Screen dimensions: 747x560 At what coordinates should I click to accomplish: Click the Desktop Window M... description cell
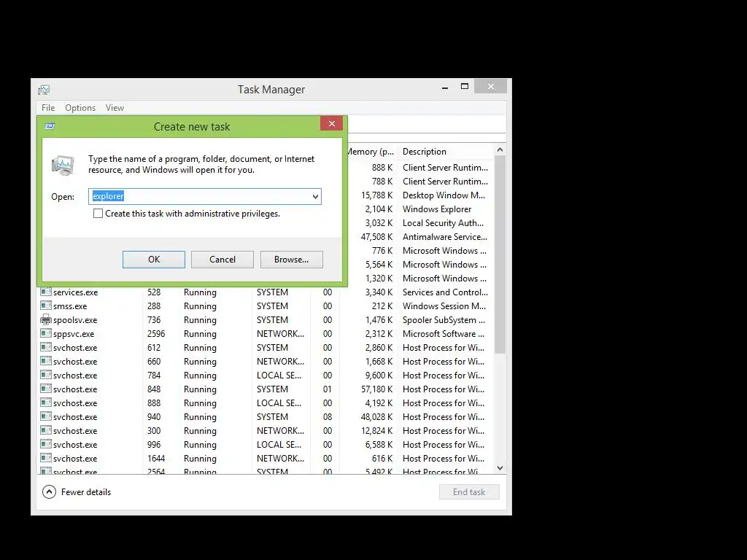coord(444,195)
